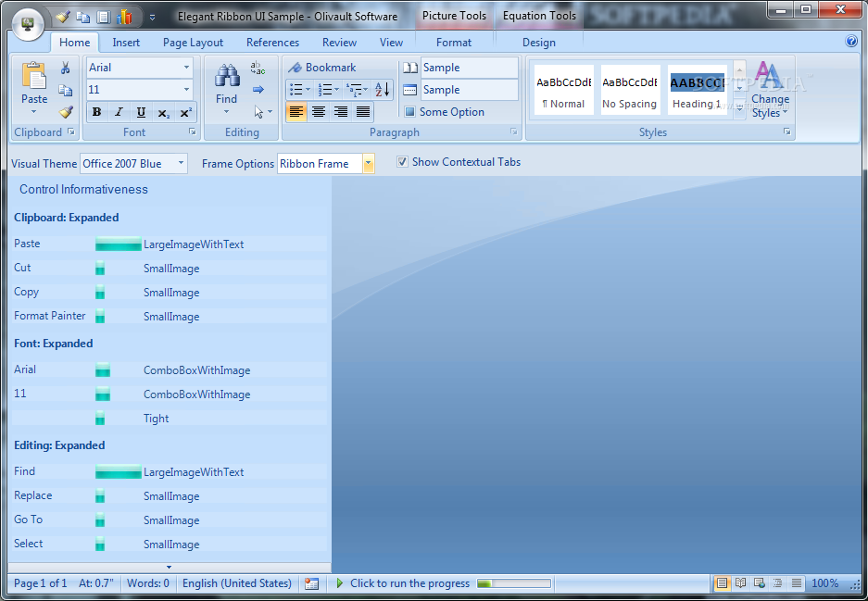Click the status bar progress bar
Viewport: 868px width, 601px height.
[514, 583]
